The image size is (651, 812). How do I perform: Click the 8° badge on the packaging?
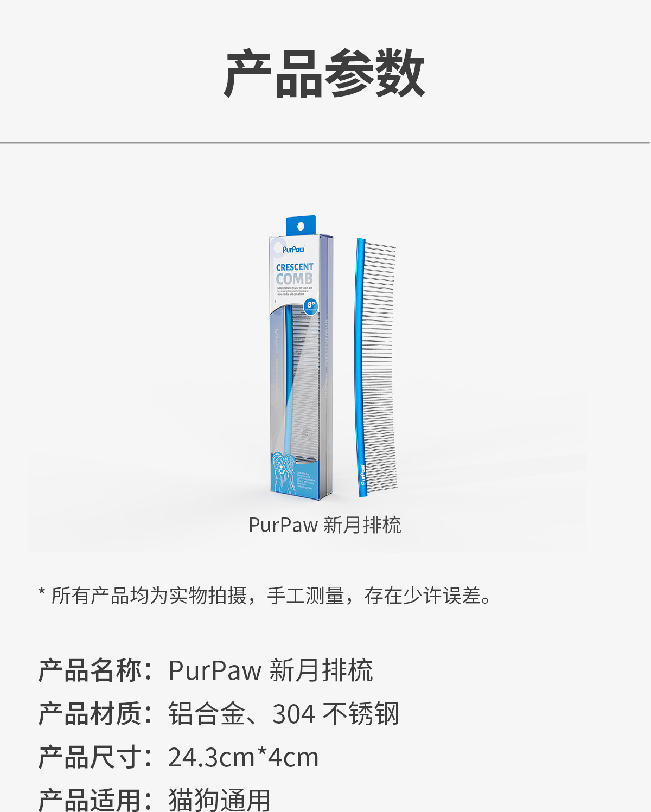click(x=310, y=306)
